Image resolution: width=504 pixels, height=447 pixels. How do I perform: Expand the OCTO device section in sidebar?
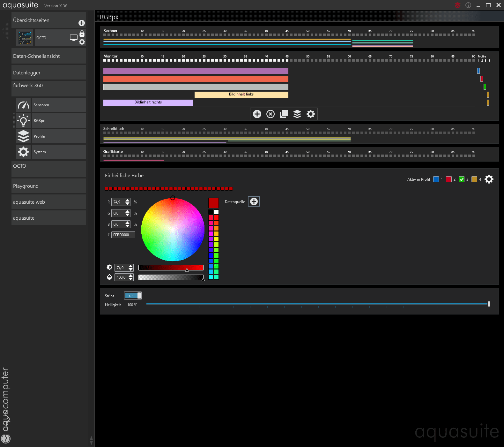pos(49,169)
